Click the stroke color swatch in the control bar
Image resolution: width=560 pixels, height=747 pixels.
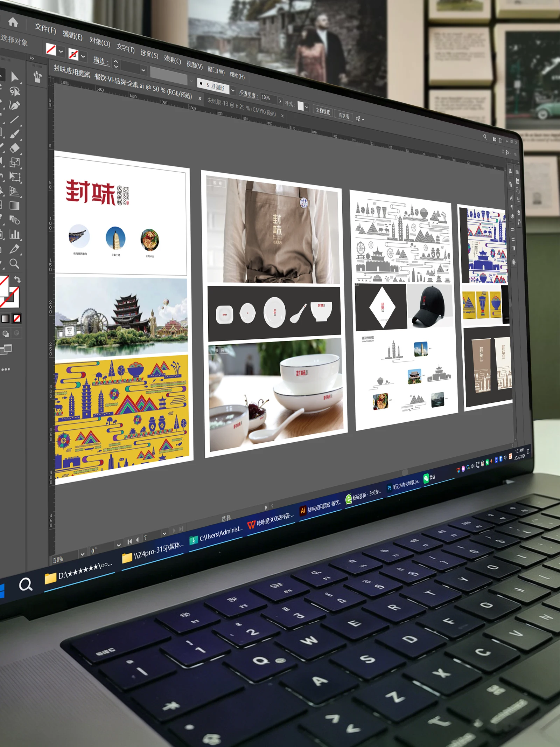[73, 54]
